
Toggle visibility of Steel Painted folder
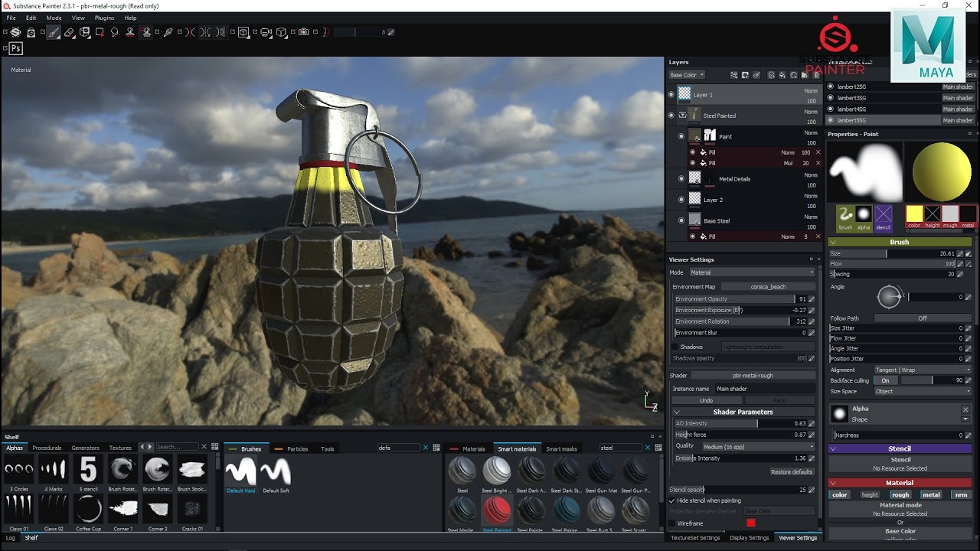(671, 116)
